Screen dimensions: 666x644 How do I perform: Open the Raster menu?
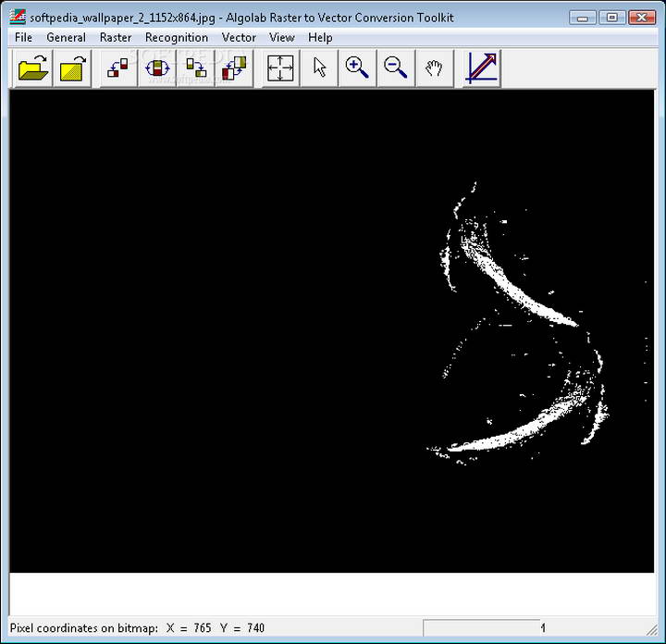(116, 37)
